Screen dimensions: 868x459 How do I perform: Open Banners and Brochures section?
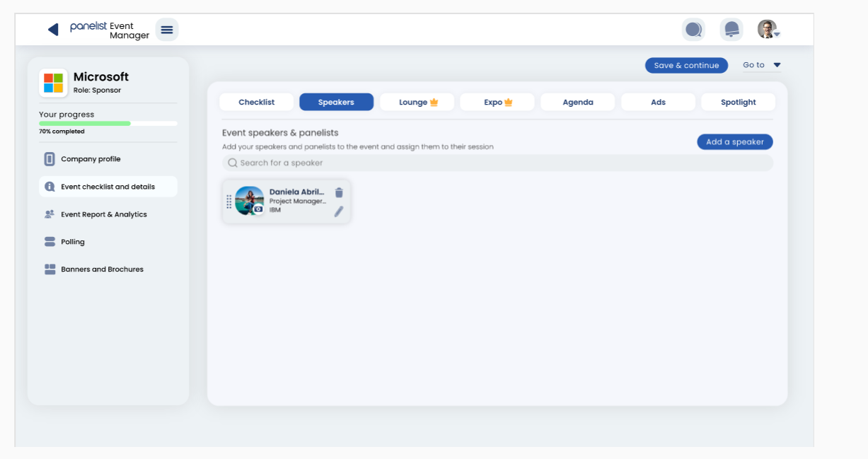108,269
